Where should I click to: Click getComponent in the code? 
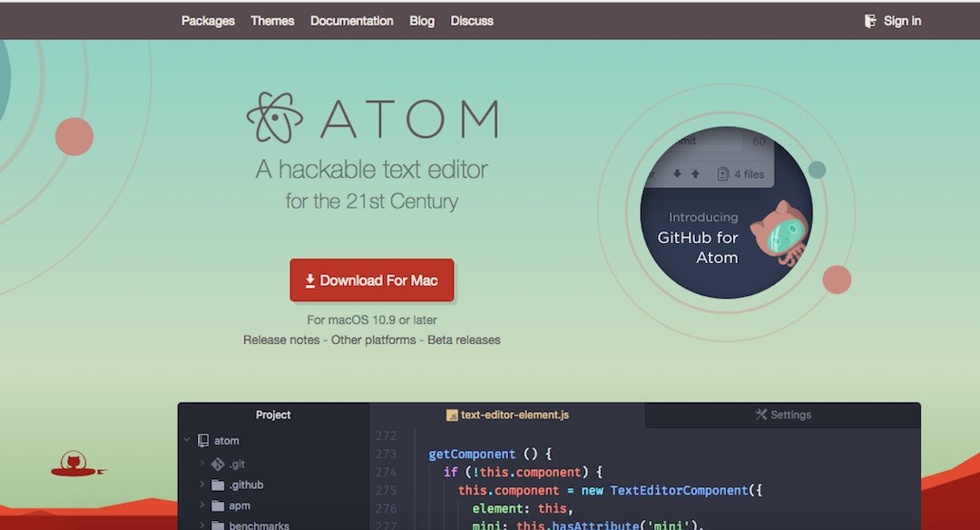pos(472,455)
